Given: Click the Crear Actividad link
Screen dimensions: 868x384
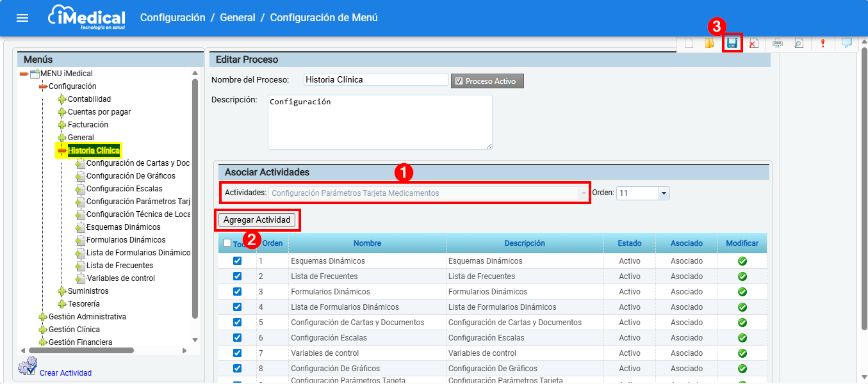Looking at the screenshot, I should coord(65,373).
